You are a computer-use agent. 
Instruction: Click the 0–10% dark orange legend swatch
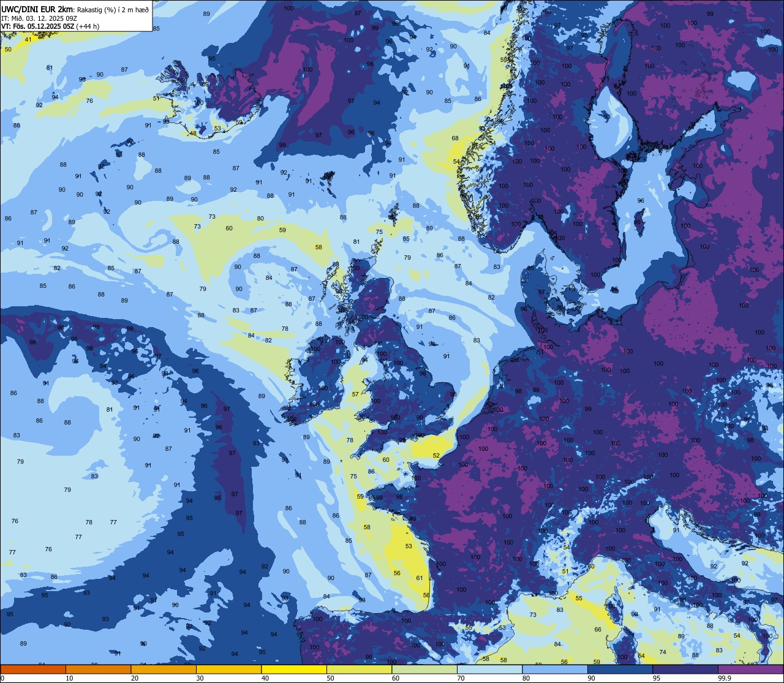pos(33,670)
